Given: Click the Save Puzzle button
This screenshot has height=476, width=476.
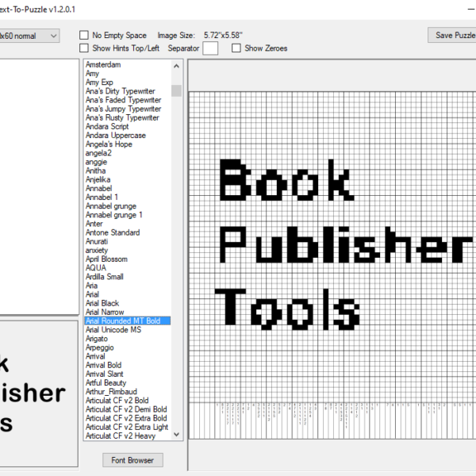Looking at the screenshot, I should click(x=452, y=35).
